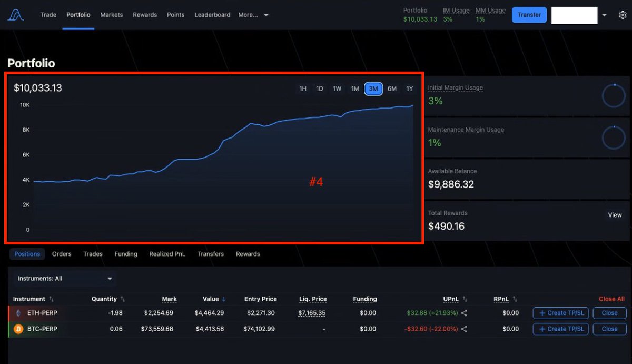The image size is (632, 364).
Task: Select the 1D chart range
Action: 320,88
